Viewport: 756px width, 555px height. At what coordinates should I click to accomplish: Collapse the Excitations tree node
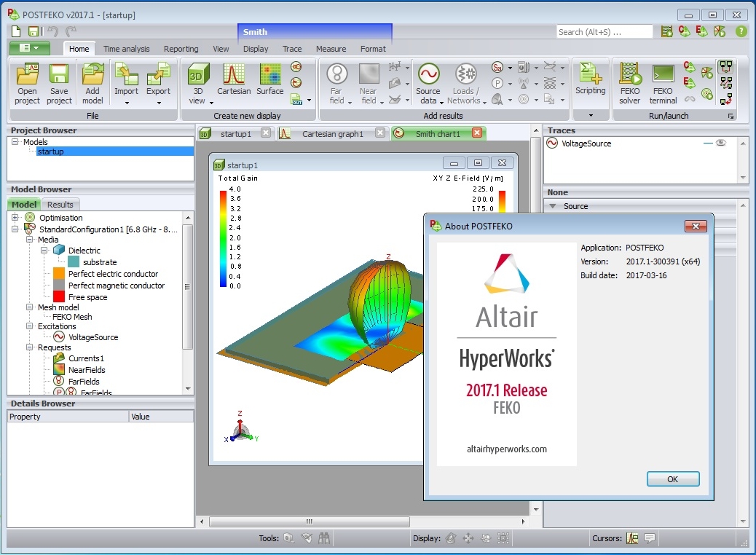pos(29,326)
